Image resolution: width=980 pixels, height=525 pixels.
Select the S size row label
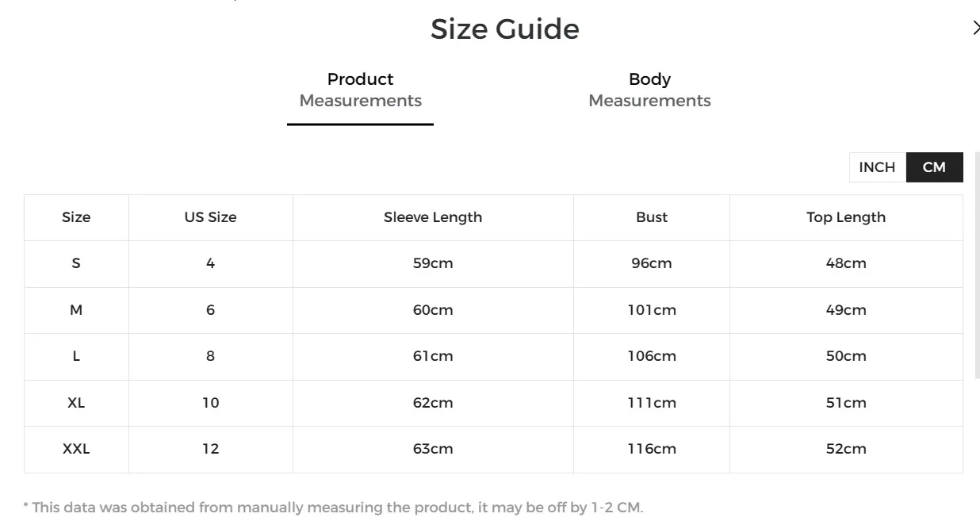tap(76, 263)
